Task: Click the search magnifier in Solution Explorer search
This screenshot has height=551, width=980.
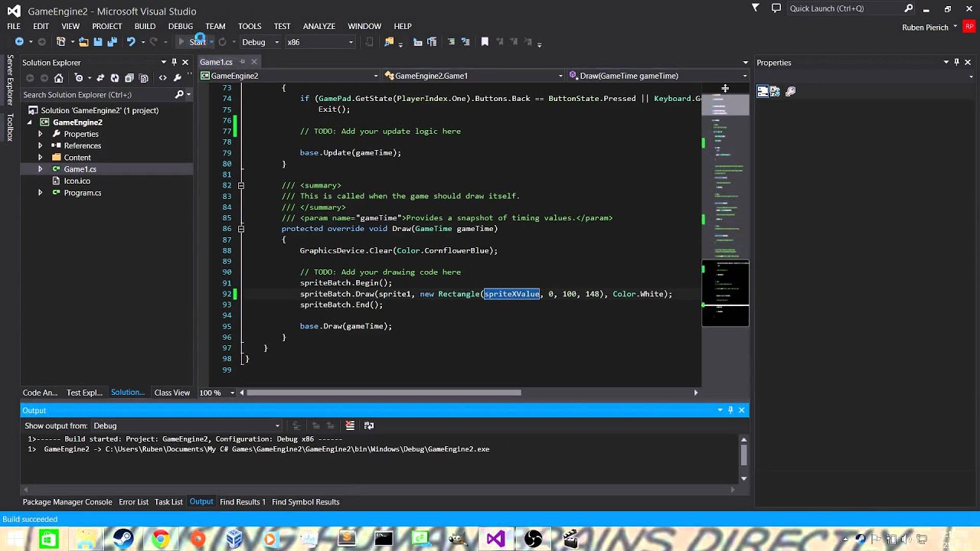Action: 179,95
